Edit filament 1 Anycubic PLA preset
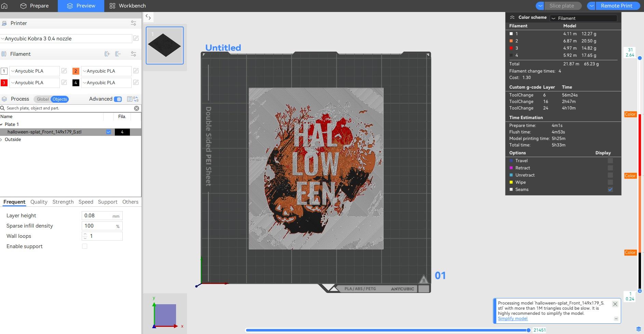 [64, 71]
